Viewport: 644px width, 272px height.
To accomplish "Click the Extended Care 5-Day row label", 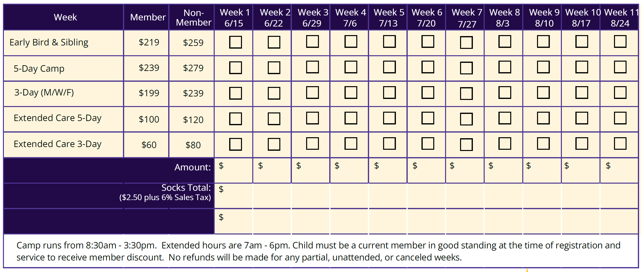I will click(58, 118).
